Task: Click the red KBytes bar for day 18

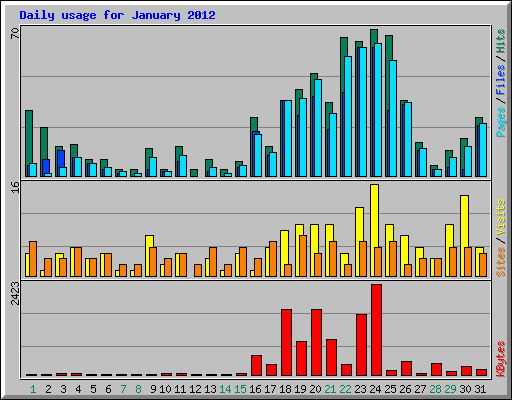Action: (x=287, y=343)
